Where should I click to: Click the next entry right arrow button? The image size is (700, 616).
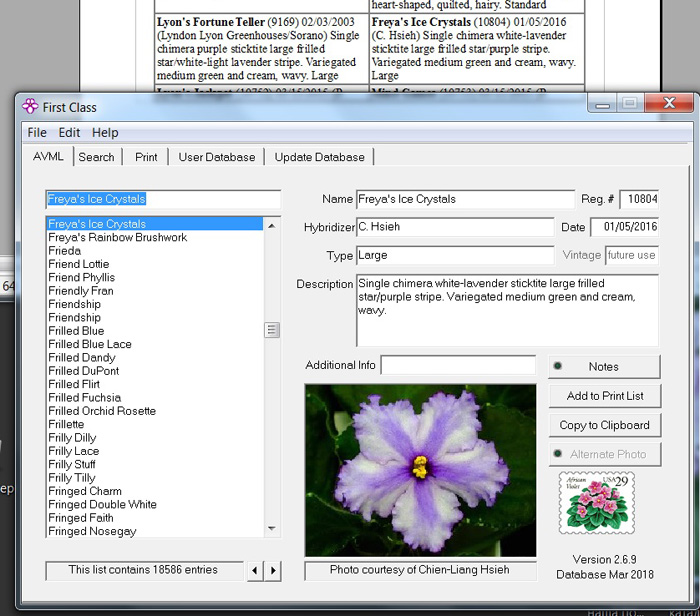coord(273,570)
